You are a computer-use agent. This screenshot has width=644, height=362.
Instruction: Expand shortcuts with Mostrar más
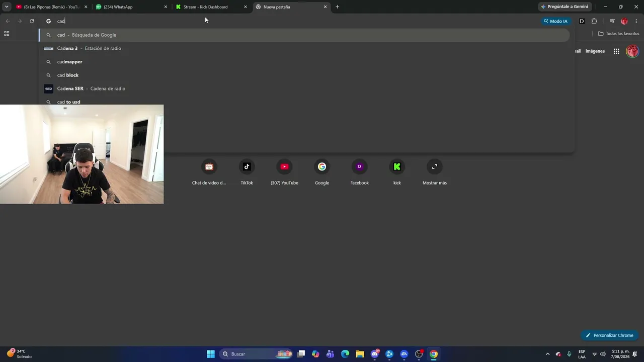coord(435,172)
